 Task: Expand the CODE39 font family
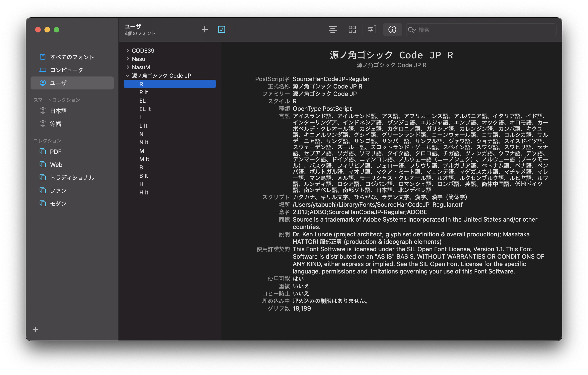pyautogui.click(x=128, y=50)
